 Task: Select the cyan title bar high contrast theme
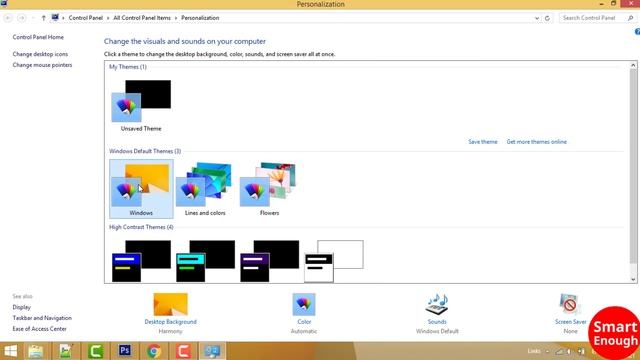[x=205, y=260]
